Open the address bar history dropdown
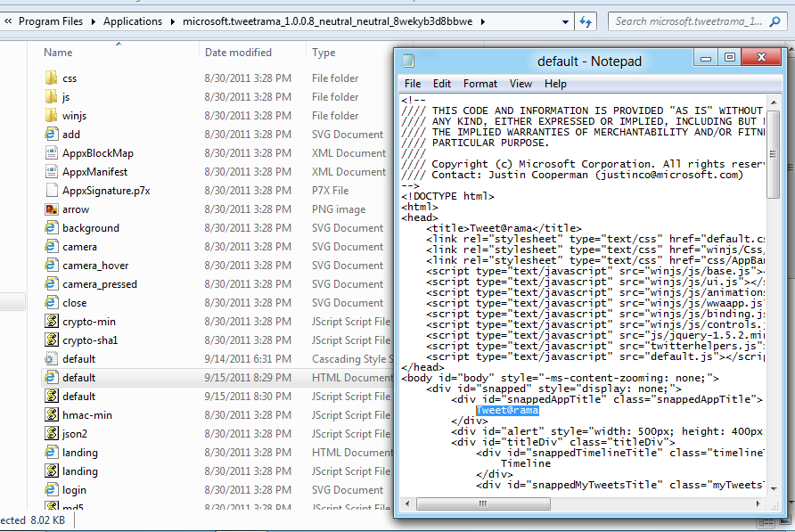Image resolution: width=795 pixels, height=532 pixels. pos(565,21)
